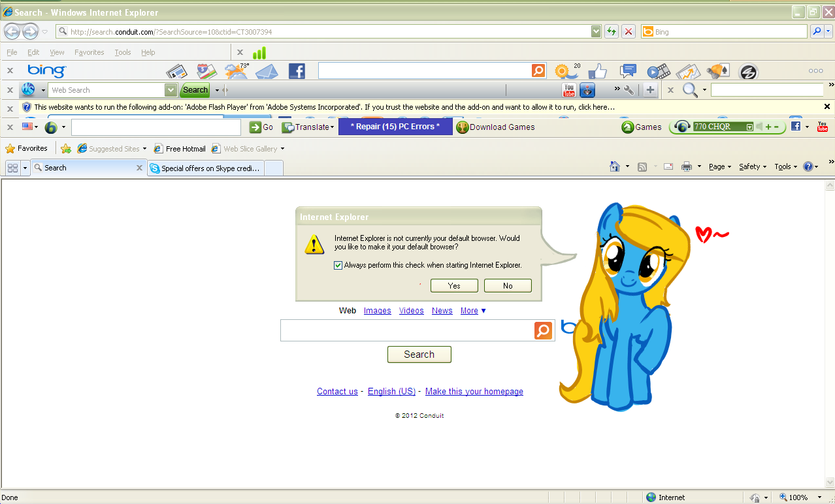Click the thumbs-up like icon
835x504 pixels.
pos(597,71)
